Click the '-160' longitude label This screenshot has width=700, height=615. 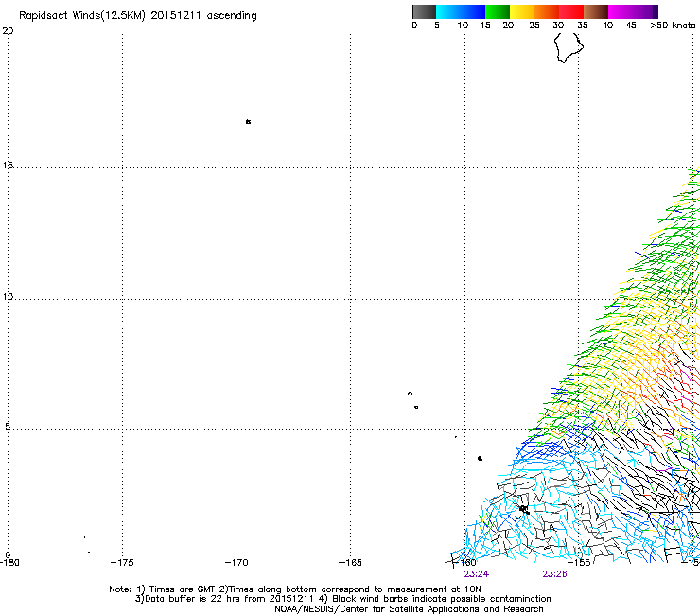tap(466, 563)
